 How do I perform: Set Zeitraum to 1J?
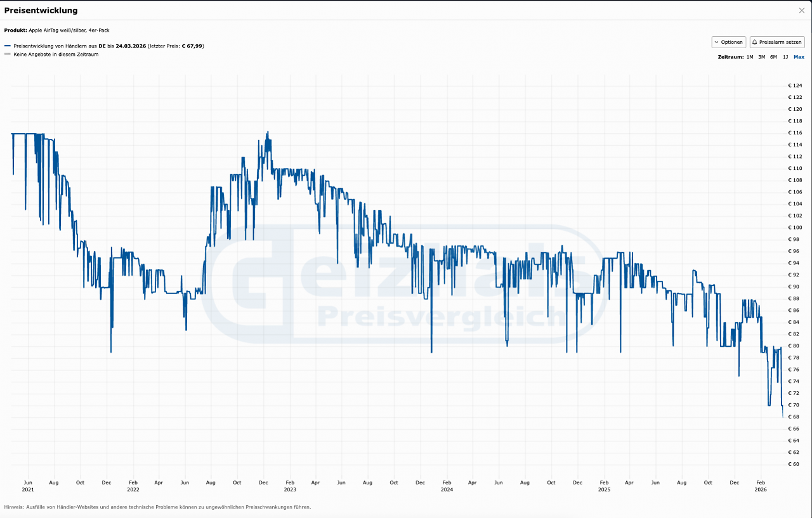[x=785, y=57]
